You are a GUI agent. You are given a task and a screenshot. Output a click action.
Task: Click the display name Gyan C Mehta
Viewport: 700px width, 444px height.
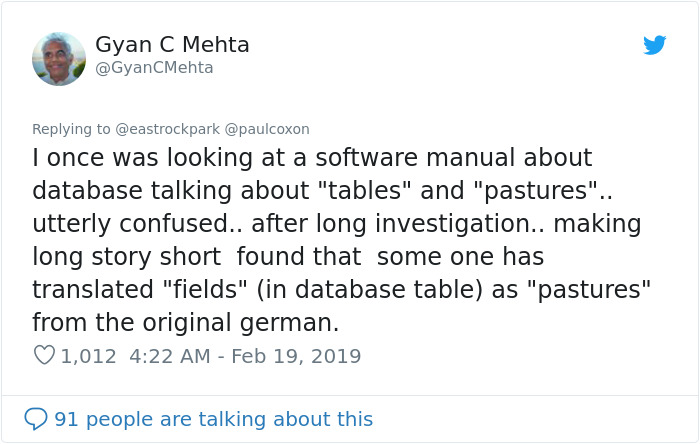(172, 45)
